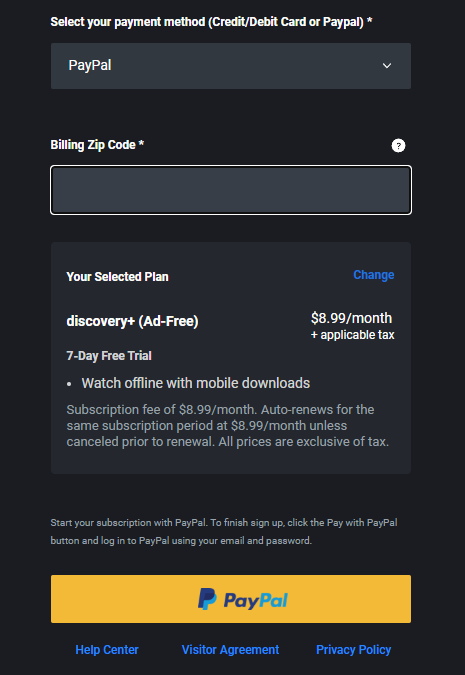465x675 pixels.
Task: Click the PayPal double-P logo icon
Action: coord(207,599)
